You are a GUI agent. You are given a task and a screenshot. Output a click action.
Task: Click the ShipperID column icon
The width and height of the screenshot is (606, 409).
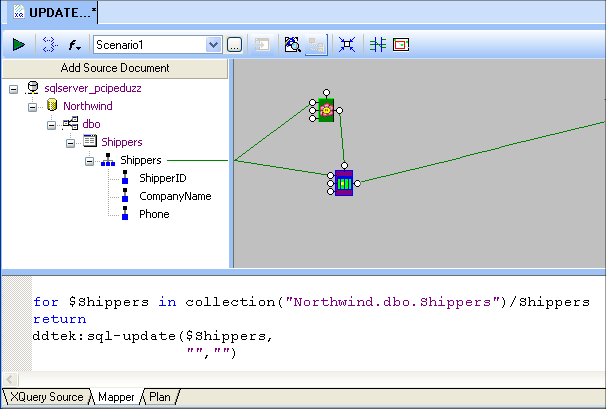pyautogui.click(x=125, y=177)
